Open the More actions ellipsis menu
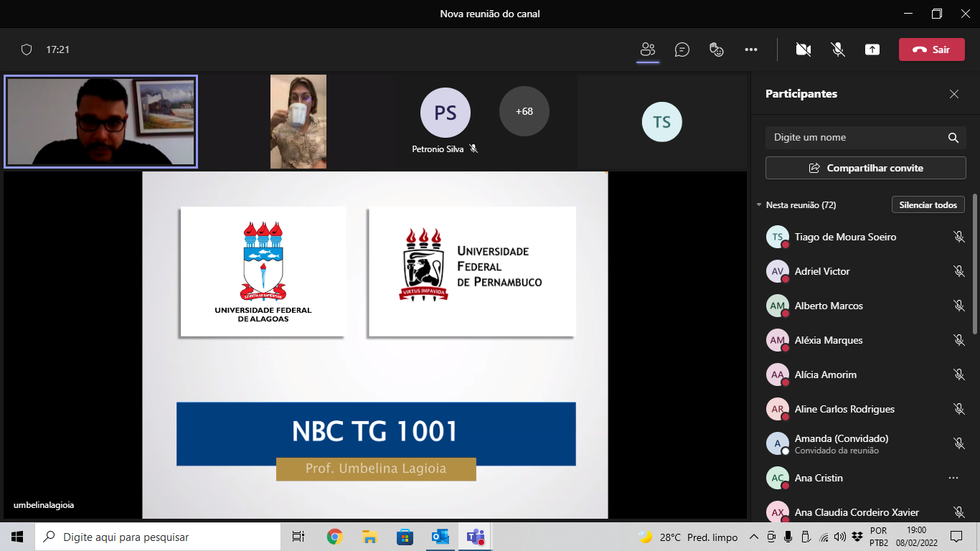The height and width of the screenshot is (551, 980). (751, 50)
